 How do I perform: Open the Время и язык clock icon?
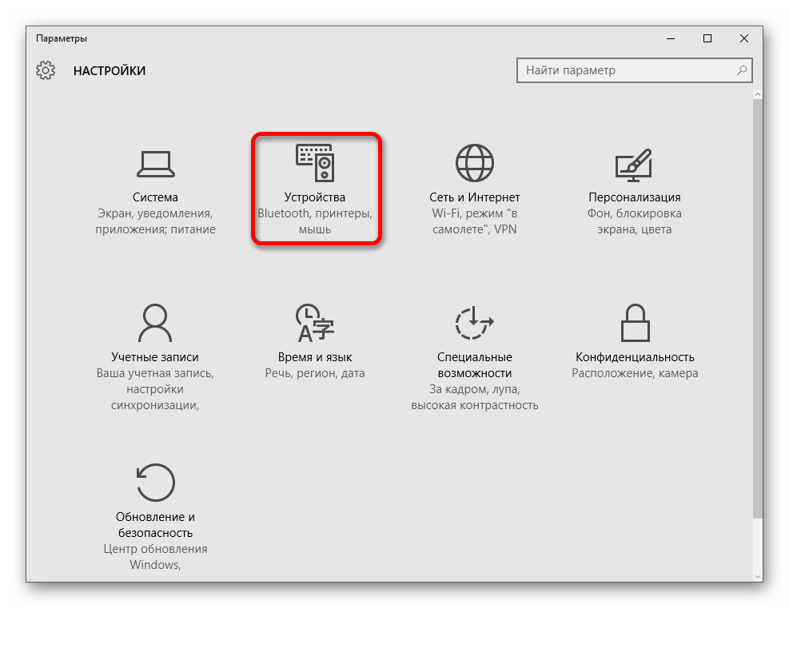click(314, 323)
